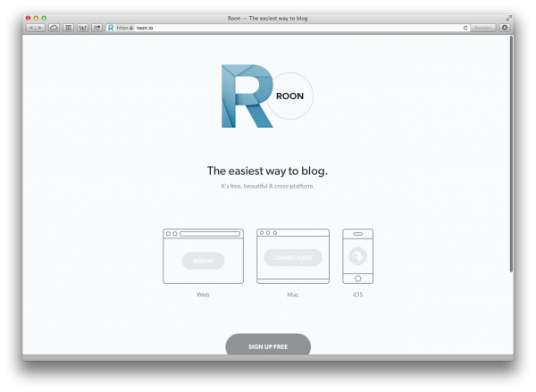The width and height of the screenshot is (536, 392).
Task: Click the yellow minimize window button
Action: pyautogui.click(x=36, y=18)
